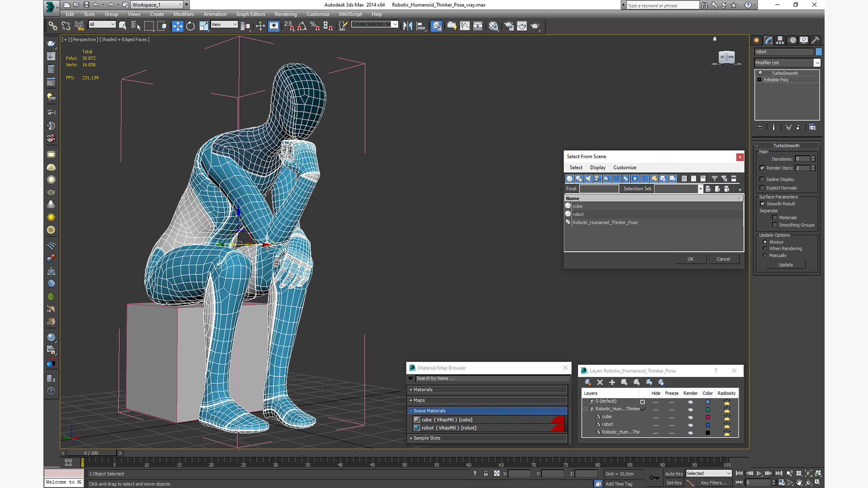Click the Play Animation button

(x=759, y=474)
